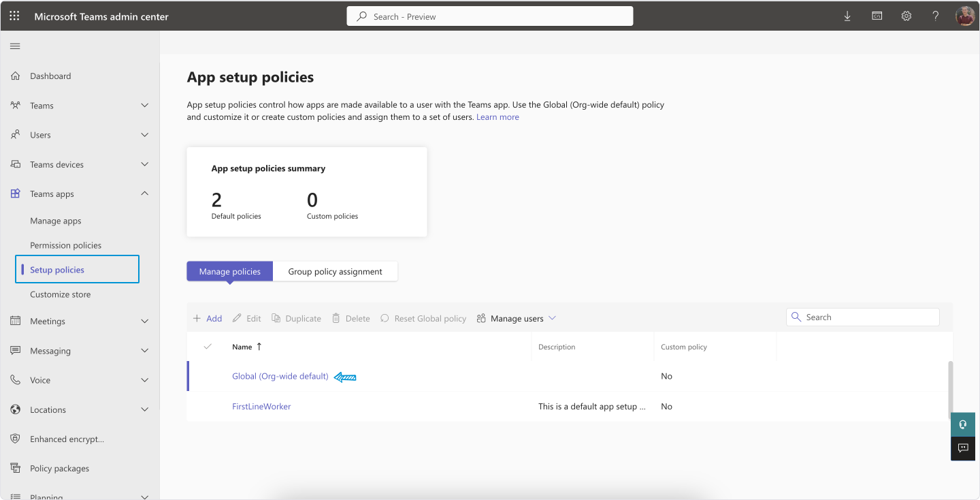Switch to Group policy assignment tab
Viewport: 980px width, 500px height.
(x=335, y=271)
